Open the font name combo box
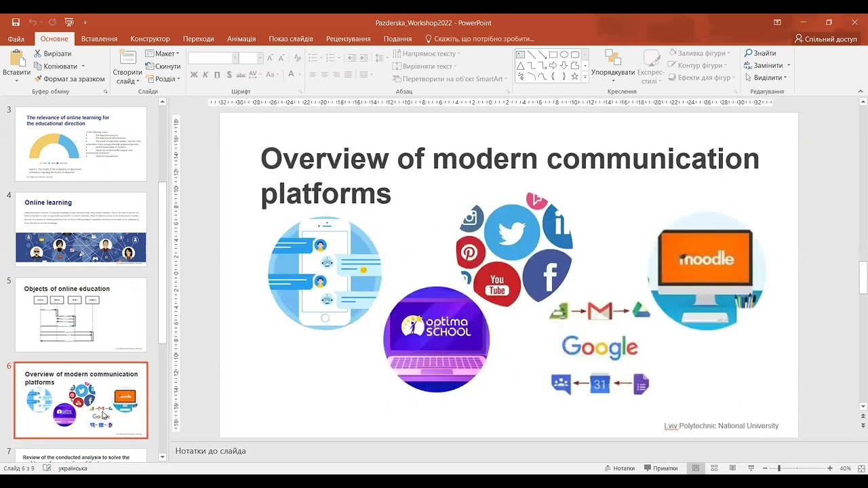 [213, 58]
